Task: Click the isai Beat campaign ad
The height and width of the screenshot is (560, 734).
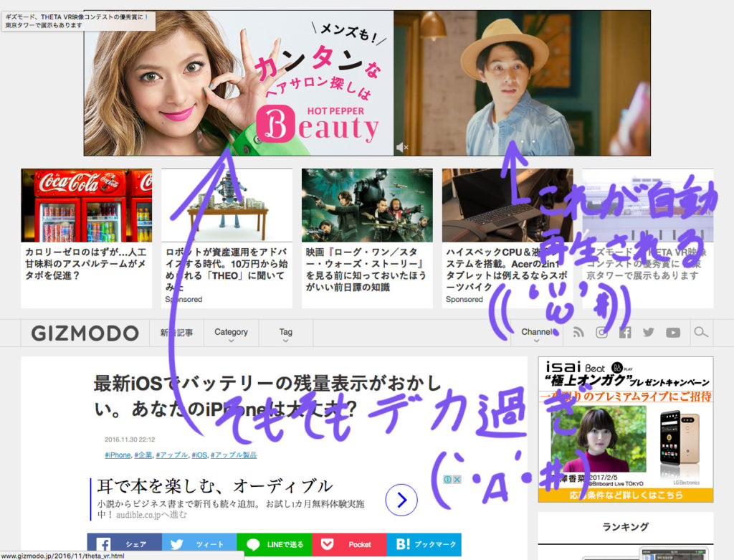Action: pos(626,430)
